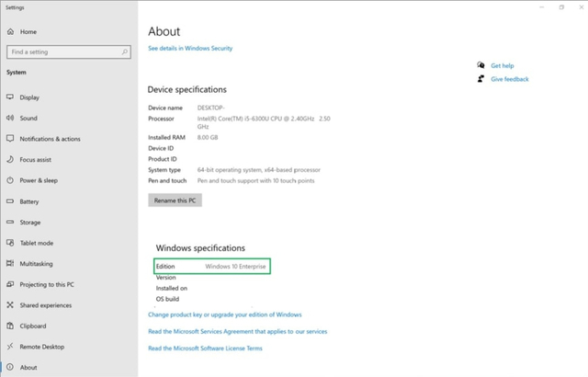
Task: Click the DESKTOP- device name value
Action: [210, 108]
